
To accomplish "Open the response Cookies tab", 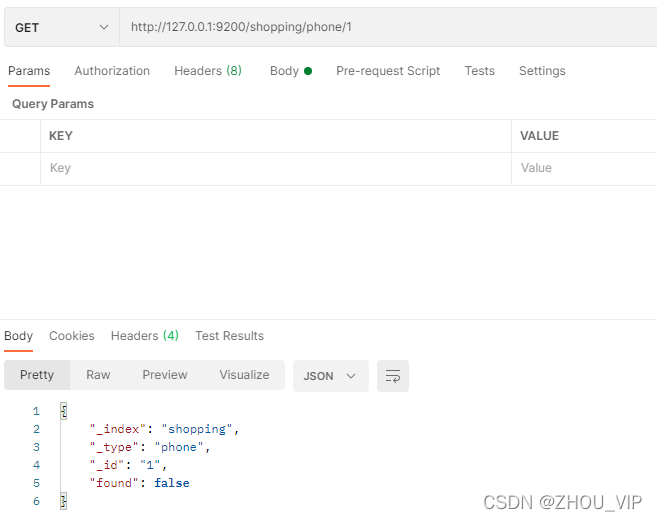I will 72,336.
